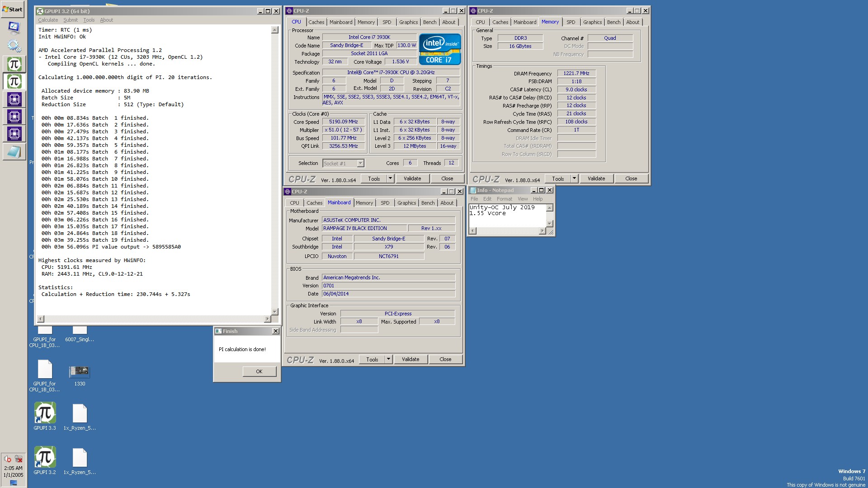This screenshot has width=868, height=488.
Task: Click Notepad horizontal scroll-right arrow
Action: click(x=542, y=231)
